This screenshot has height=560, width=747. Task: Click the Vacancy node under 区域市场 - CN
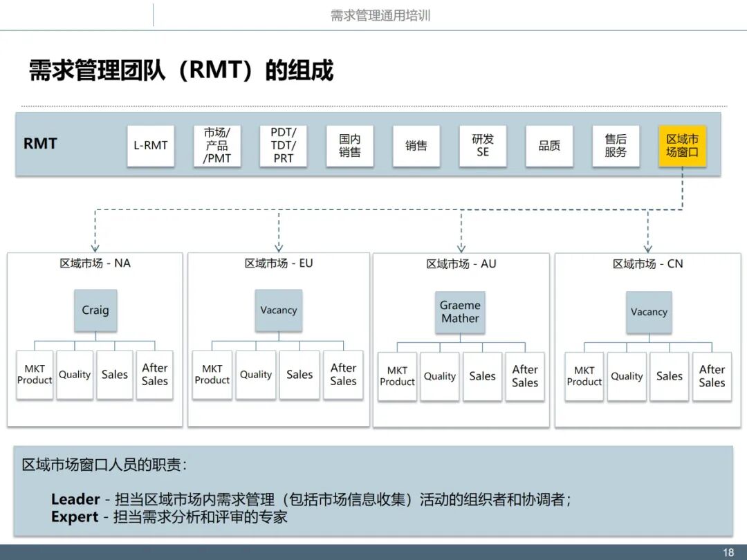click(649, 312)
